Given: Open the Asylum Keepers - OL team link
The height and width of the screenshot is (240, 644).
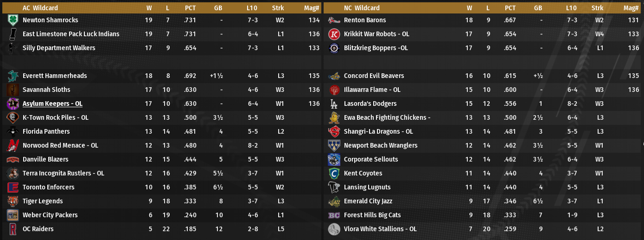Looking at the screenshot, I should click(52, 104).
